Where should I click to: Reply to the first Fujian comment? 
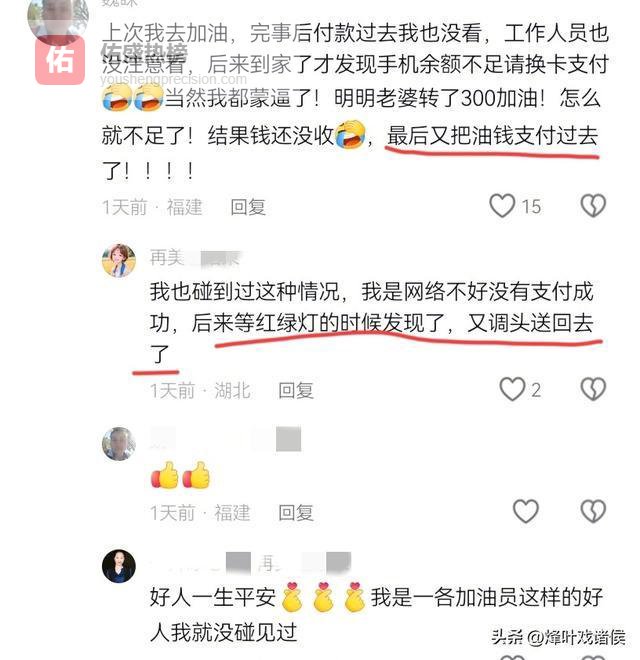coord(248,207)
